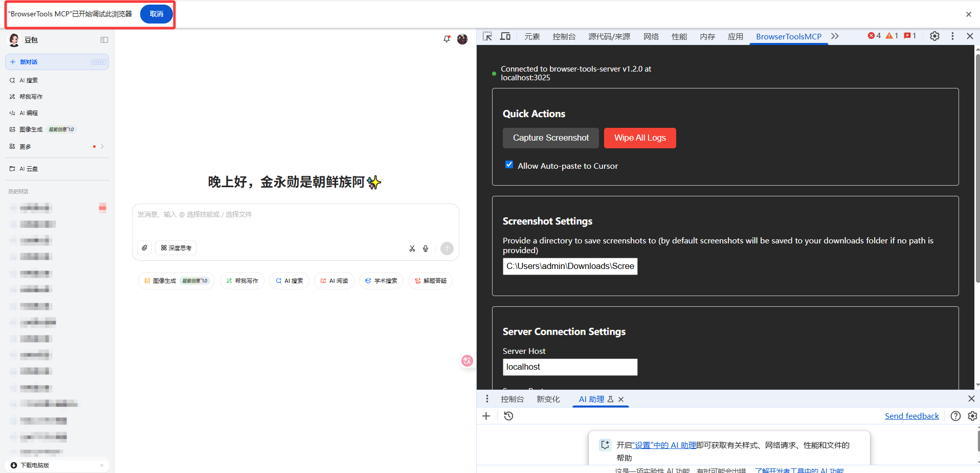Open the notification bell icon
This screenshot has height=473, width=980.
pyautogui.click(x=447, y=39)
